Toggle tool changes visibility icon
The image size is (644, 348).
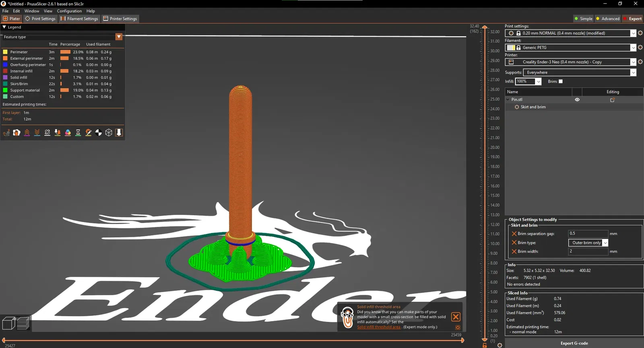pyautogui.click(x=58, y=132)
